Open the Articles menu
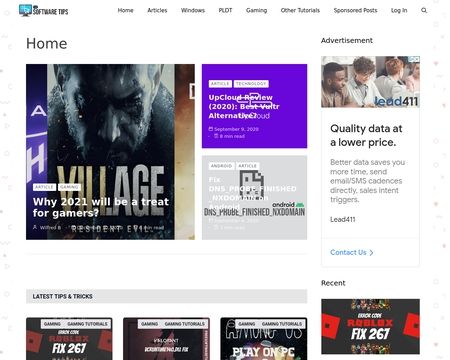Viewport: 450px width, 360px height. 157,10
